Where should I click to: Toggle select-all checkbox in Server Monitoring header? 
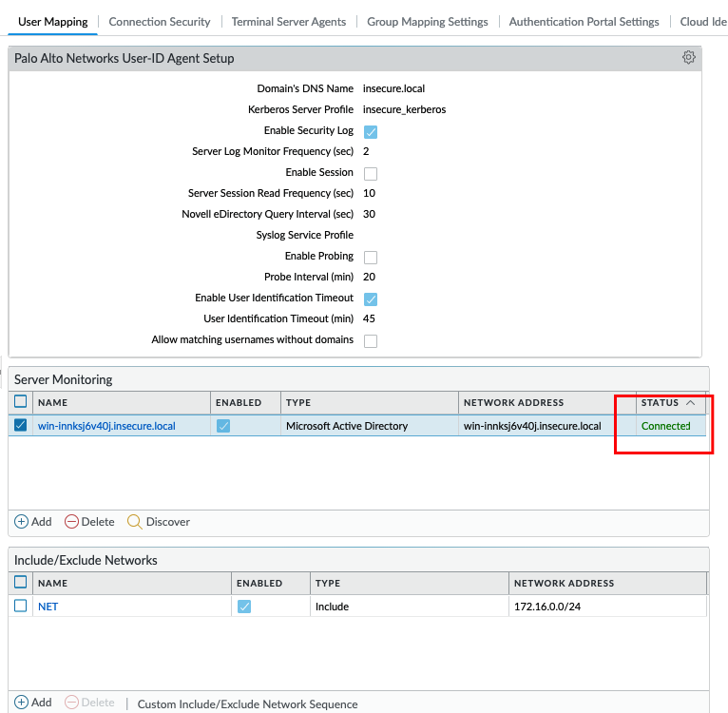pos(21,402)
